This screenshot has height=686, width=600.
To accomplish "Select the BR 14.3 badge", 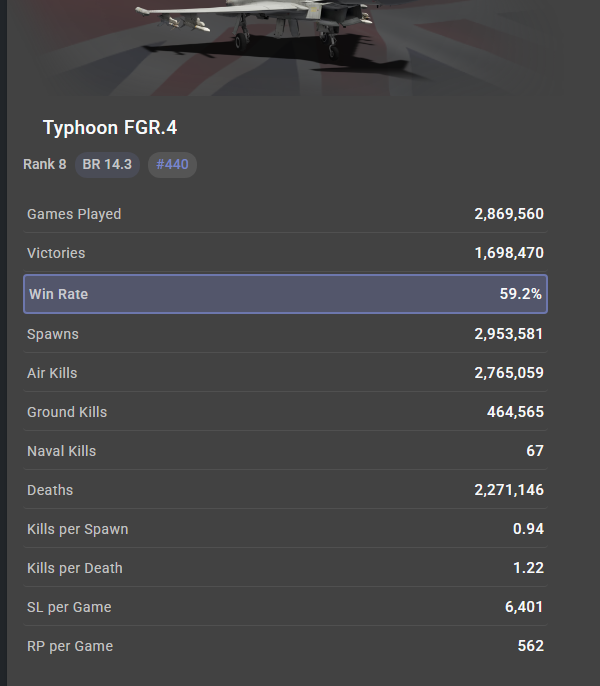I will 107,164.
